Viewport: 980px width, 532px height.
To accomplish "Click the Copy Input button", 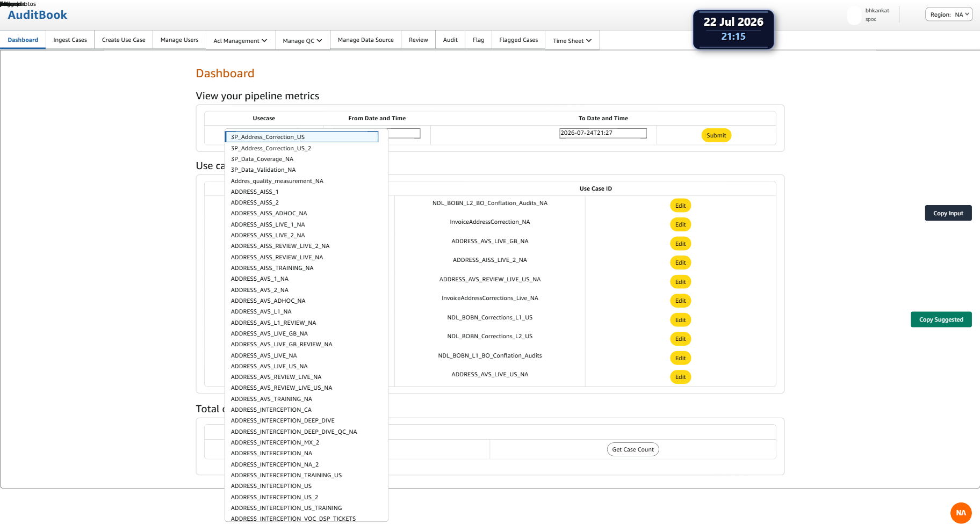I will point(948,213).
